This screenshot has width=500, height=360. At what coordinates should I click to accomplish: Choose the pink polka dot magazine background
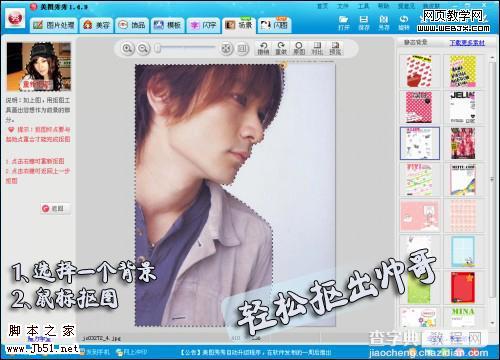pos(419,107)
